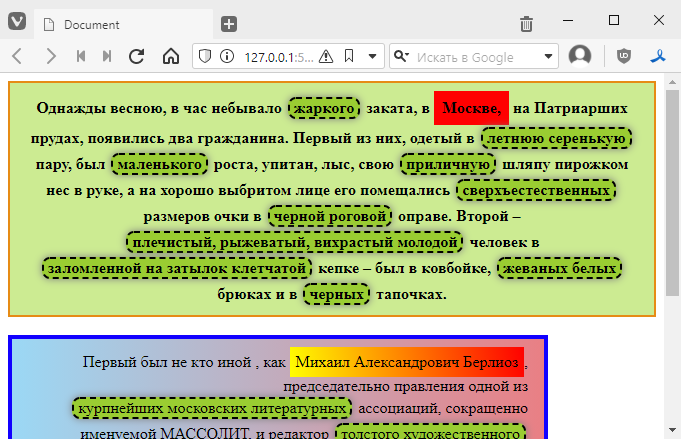Image resolution: width=681 pixels, height=439 pixels.
Task: Bookmark this page from the address bar
Action: (351, 56)
